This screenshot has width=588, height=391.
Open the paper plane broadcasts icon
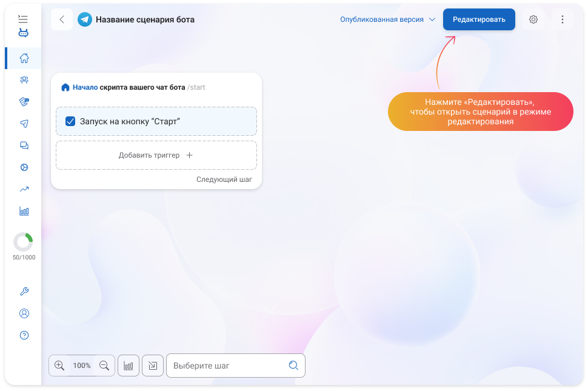click(24, 123)
